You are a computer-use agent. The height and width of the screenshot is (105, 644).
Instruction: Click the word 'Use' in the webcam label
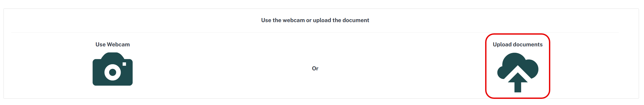pos(100,45)
